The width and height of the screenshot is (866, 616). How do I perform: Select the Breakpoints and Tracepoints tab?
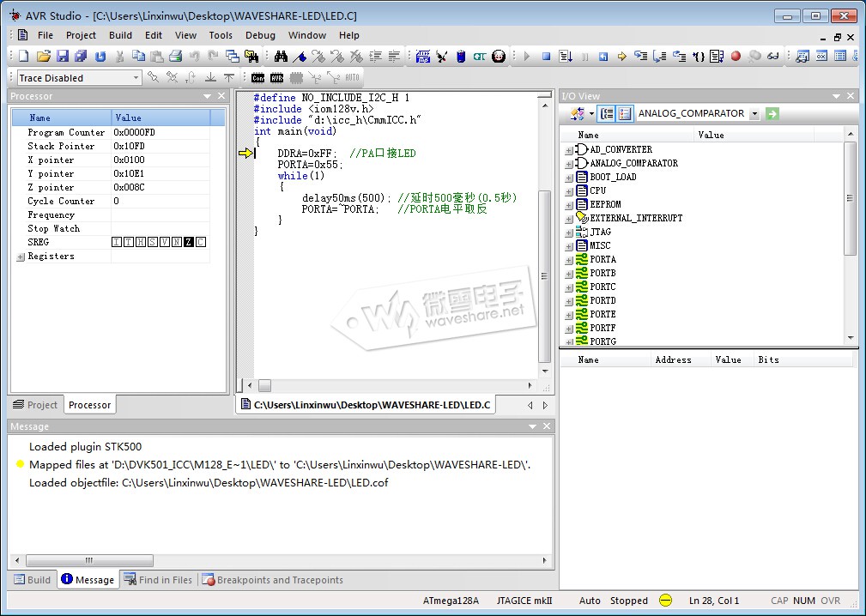[272, 580]
